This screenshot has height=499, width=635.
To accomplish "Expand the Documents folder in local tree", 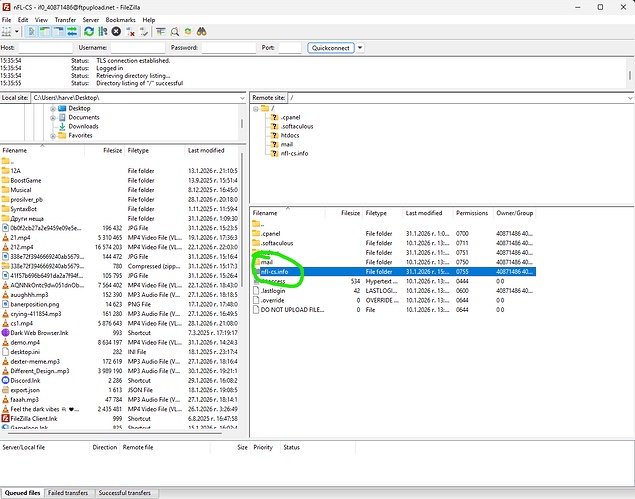I will [51, 117].
